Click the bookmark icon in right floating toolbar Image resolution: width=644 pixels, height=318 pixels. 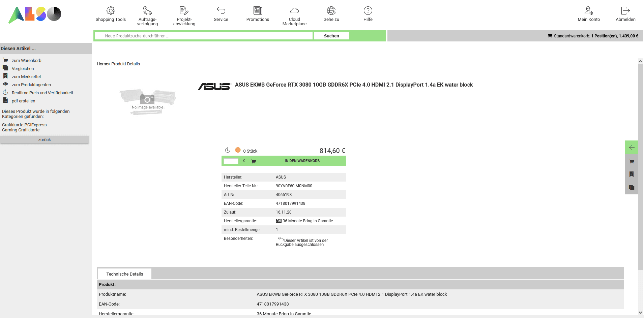click(x=632, y=174)
